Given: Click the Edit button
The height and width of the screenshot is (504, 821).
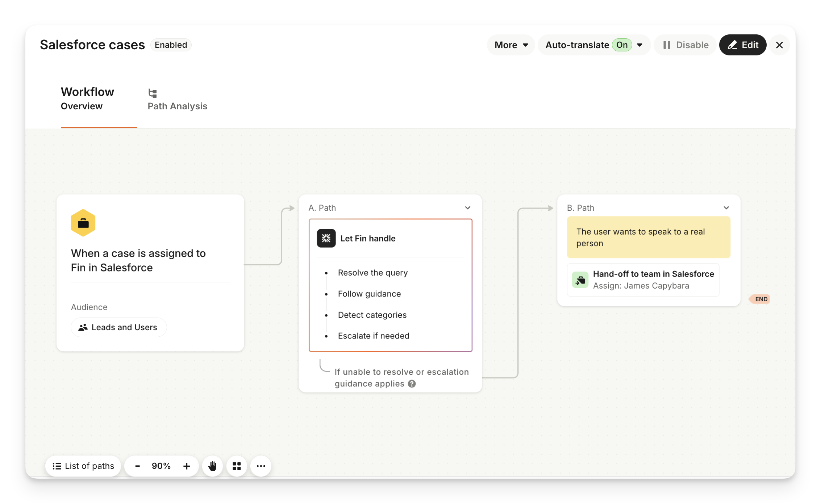Looking at the screenshot, I should point(743,45).
